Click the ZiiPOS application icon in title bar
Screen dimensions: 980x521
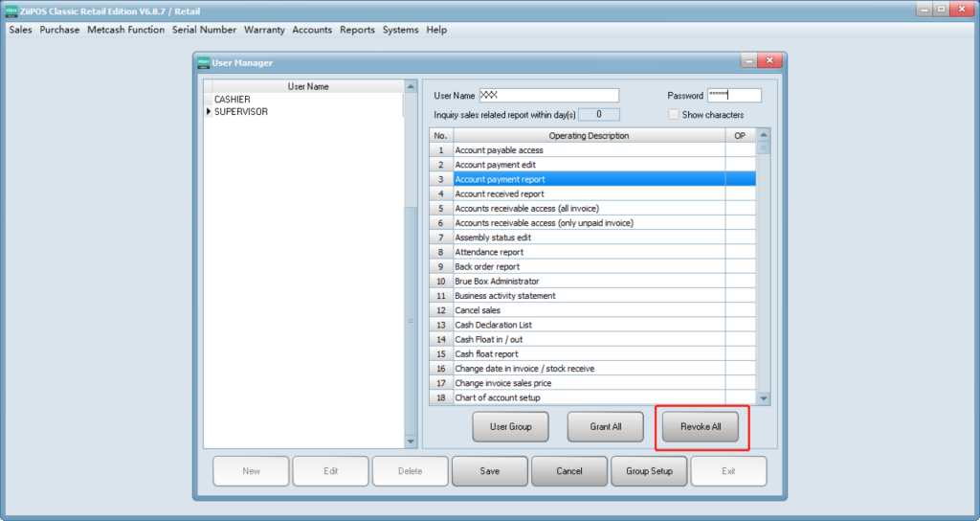pyautogui.click(x=11, y=10)
